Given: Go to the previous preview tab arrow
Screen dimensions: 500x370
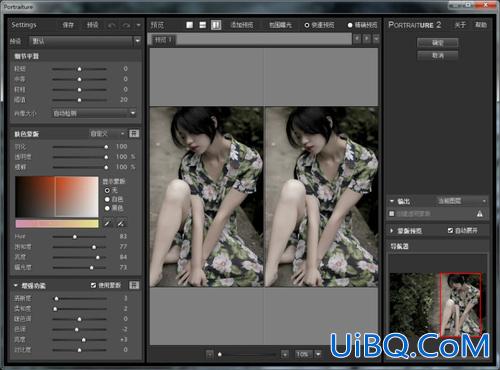Looking at the screenshot, I should [357, 39].
